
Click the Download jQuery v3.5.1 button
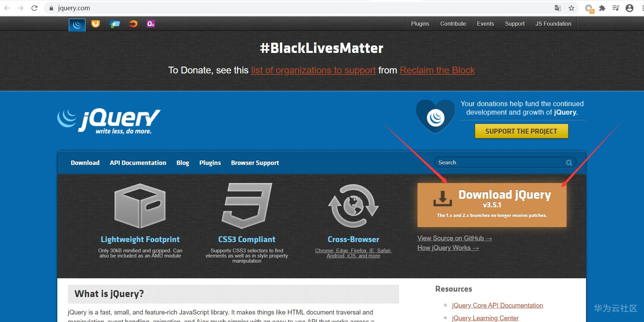[492, 205]
